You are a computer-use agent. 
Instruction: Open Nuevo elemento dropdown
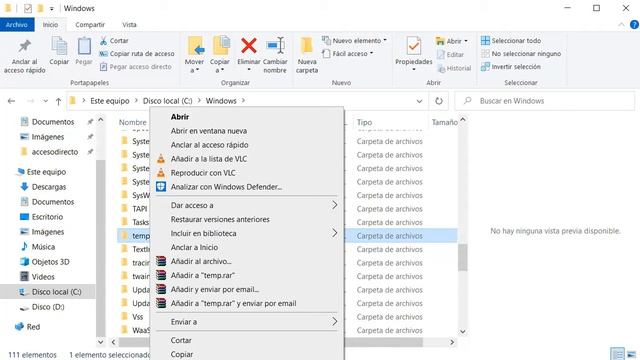pos(354,40)
